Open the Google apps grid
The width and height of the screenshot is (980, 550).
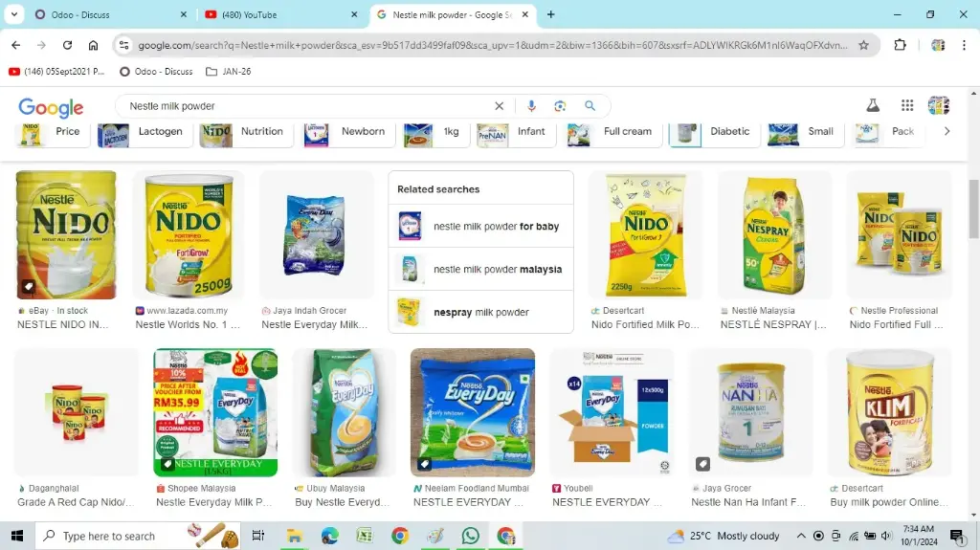[907, 105]
